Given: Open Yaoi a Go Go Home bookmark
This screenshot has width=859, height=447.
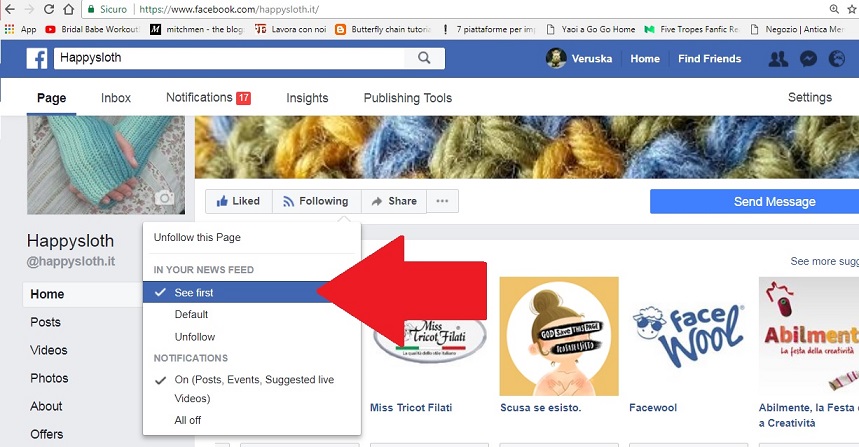Looking at the screenshot, I should point(591,29).
